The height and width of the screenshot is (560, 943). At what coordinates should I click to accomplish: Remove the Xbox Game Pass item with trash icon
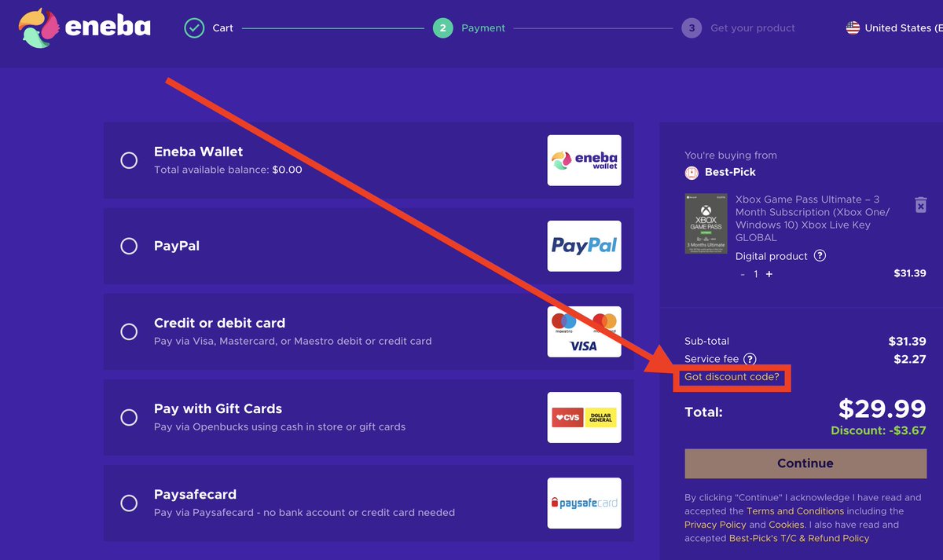click(x=921, y=204)
